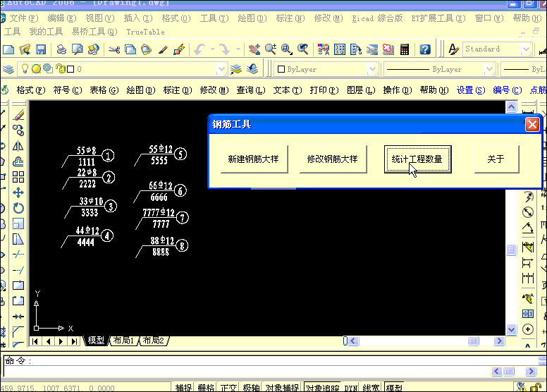Open the TrueTable menu
Screen dimensions: 547x392
click(145, 32)
